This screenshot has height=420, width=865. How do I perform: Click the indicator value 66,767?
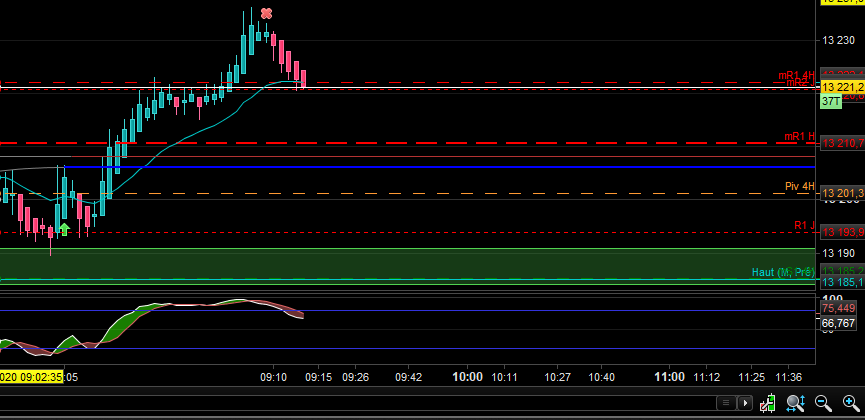click(x=839, y=323)
